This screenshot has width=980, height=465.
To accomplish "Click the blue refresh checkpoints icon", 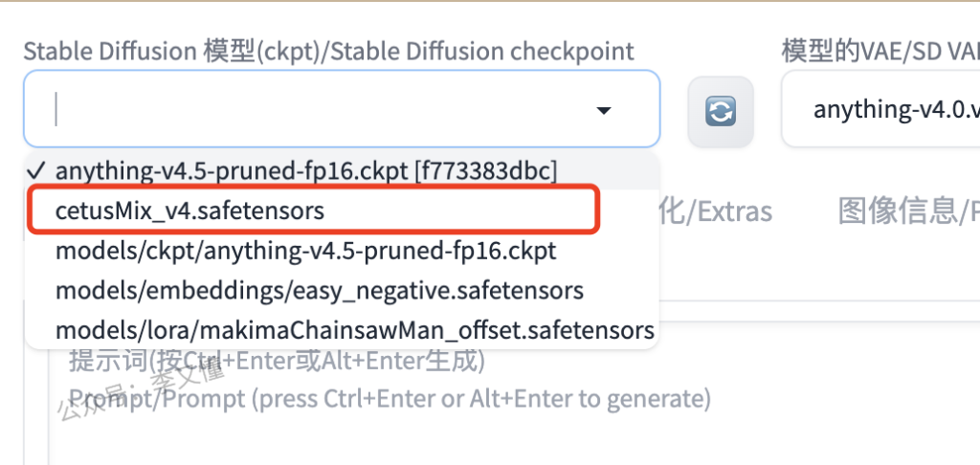I will click(x=720, y=113).
